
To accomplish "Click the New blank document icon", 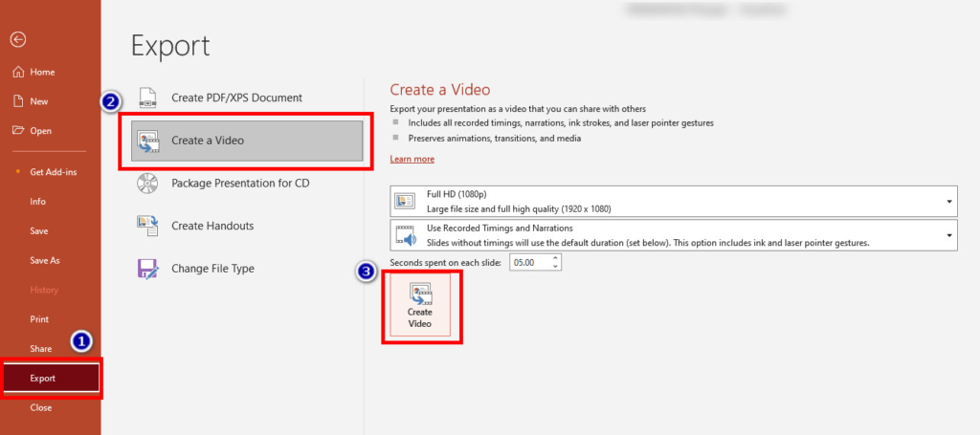I will pos(17,101).
